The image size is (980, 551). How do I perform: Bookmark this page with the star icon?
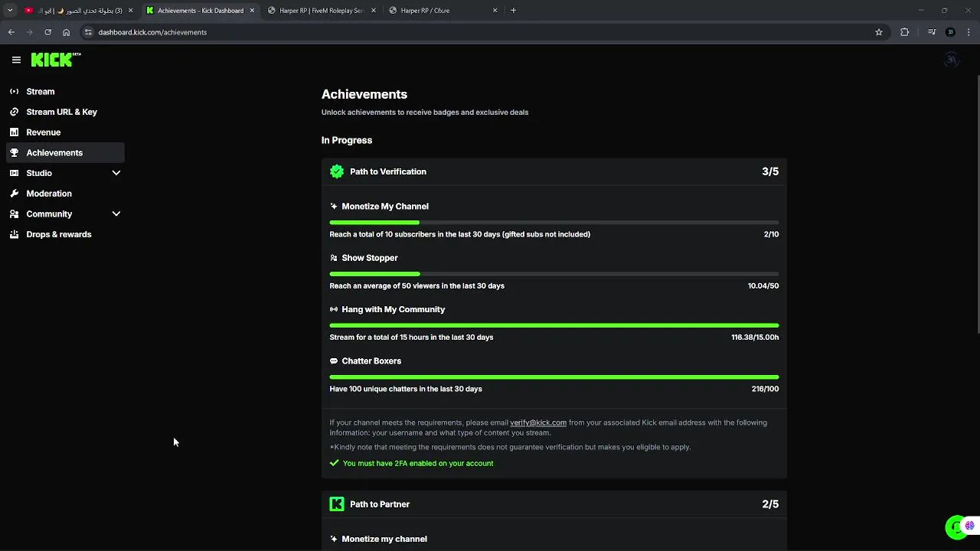[x=879, y=32]
